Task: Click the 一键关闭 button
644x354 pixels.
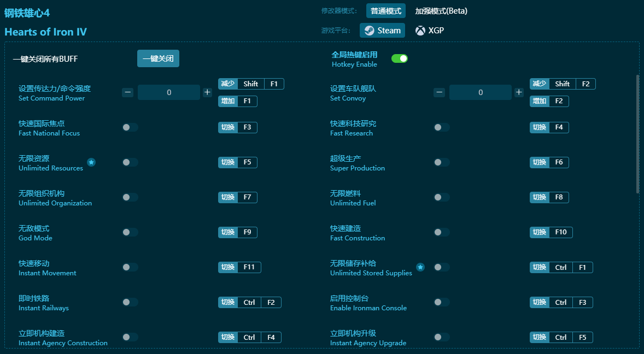Action: pos(158,58)
